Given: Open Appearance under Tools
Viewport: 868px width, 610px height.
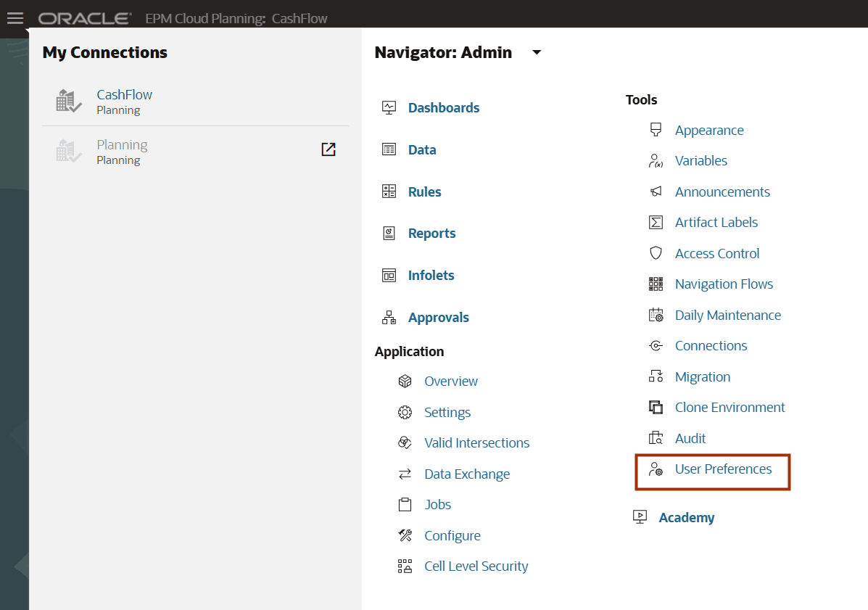Looking at the screenshot, I should point(709,131).
